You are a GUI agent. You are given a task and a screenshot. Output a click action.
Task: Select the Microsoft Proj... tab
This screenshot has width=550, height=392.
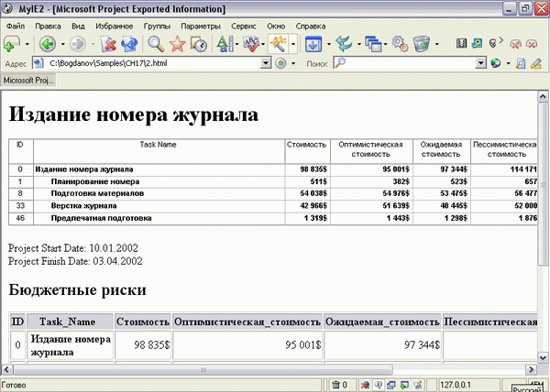[28, 81]
